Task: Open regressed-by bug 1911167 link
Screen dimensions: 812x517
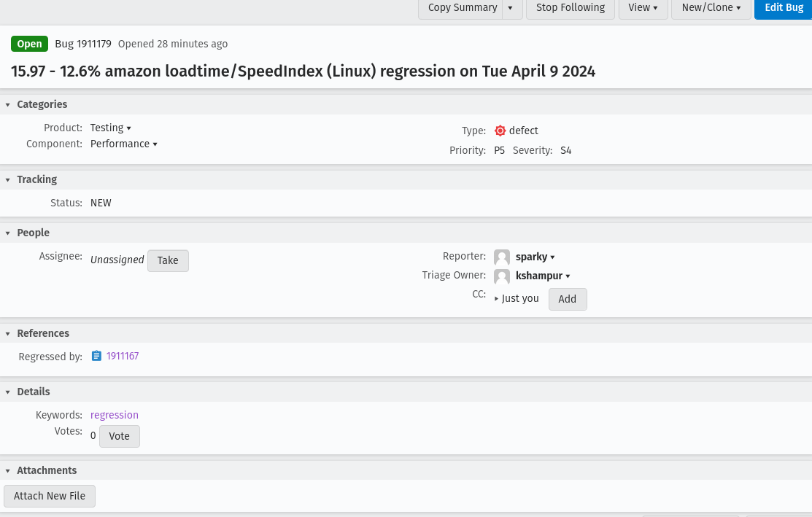Action: tap(123, 357)
